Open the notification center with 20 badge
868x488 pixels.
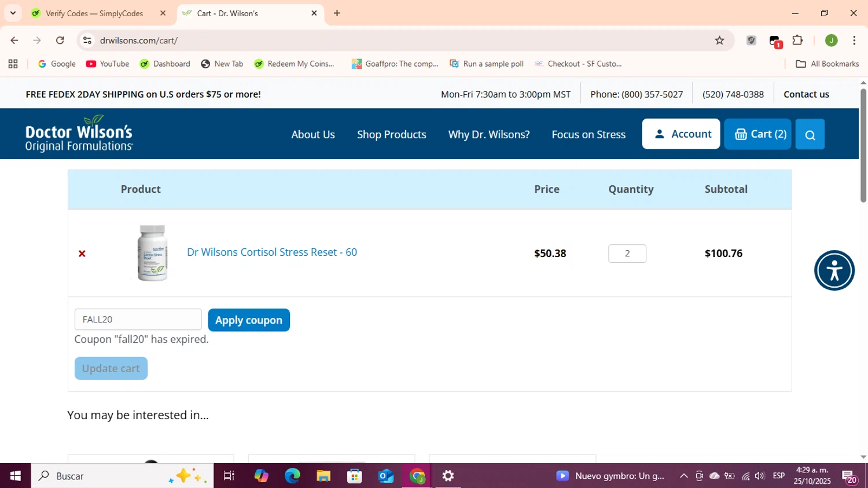850,477
